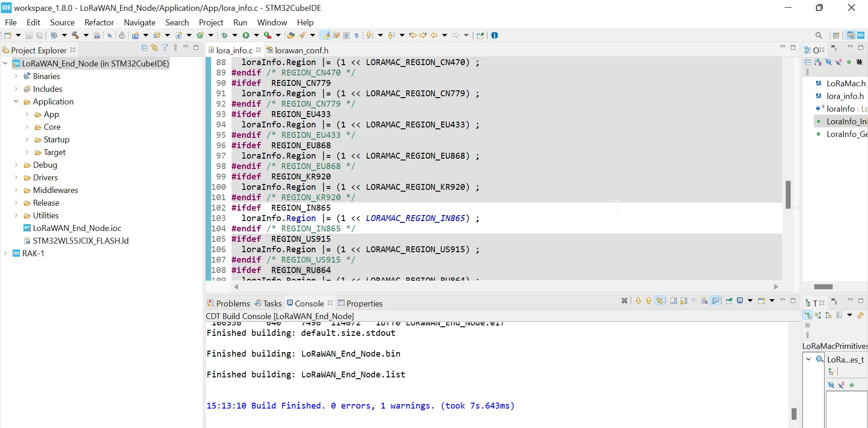
Task: Toggle Link with Editor in Project Explorer
Action: pos(155,47)
